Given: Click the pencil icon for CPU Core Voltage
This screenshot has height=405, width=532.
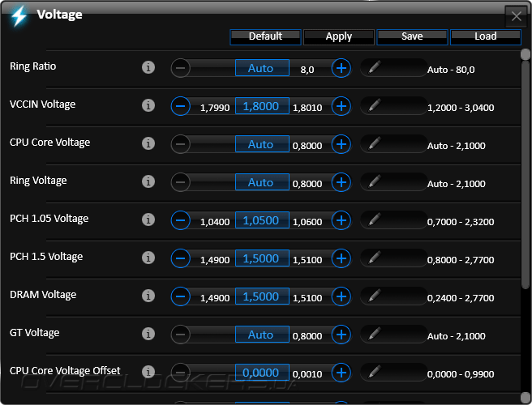Looking at the screenshot, I should (x=374, y=143).
